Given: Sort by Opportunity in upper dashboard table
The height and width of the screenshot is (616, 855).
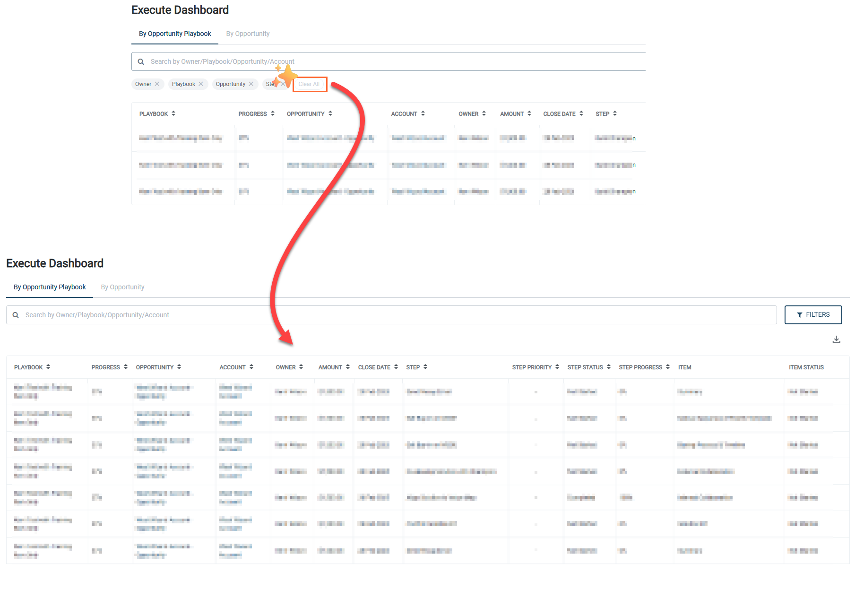Looking at the screenshot, I should click(x=330, y=113).
